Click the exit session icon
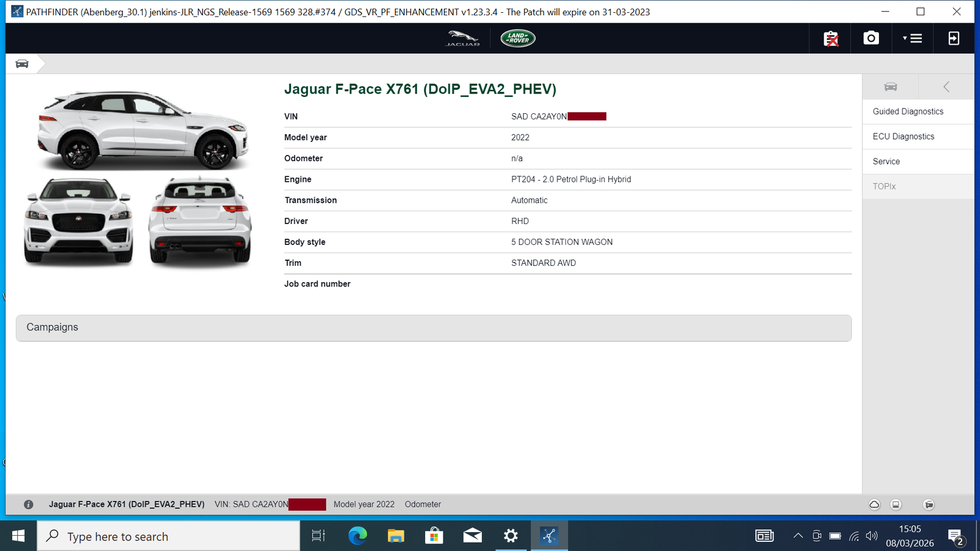The width and height of the screenshot is (980, 551). (x=953, y=38)
